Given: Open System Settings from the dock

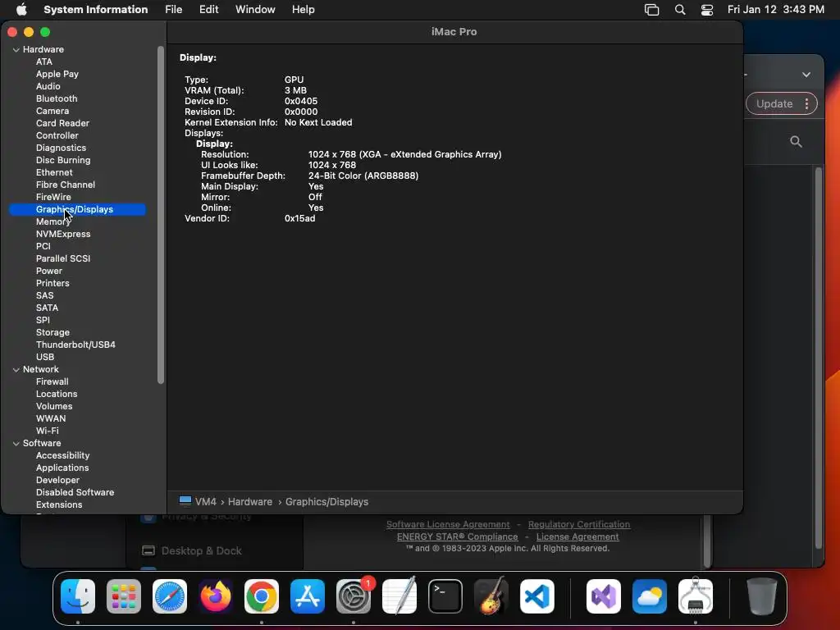Looking at the screenshot, I should point(354,596).
